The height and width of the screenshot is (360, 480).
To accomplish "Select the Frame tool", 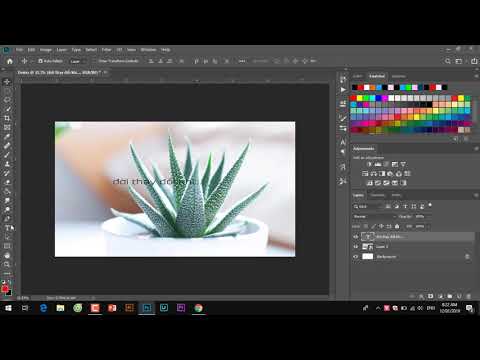I will 7,127.
